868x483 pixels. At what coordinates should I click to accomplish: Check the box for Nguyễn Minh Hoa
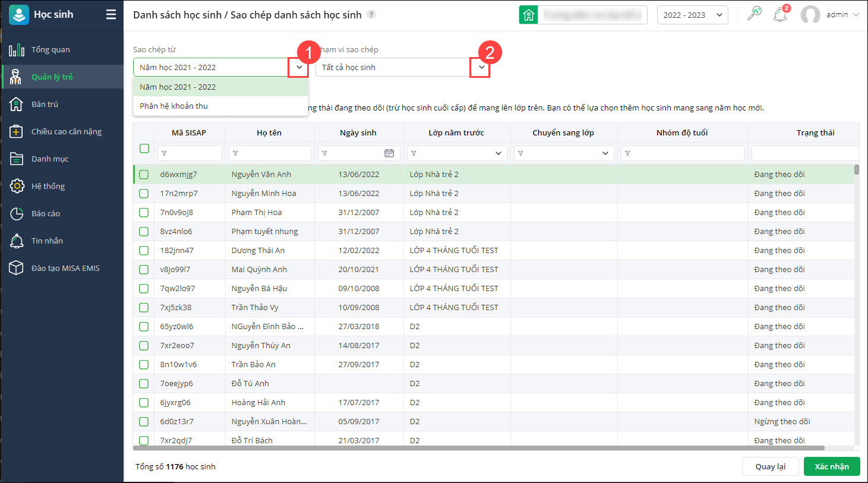pos(144,194)
